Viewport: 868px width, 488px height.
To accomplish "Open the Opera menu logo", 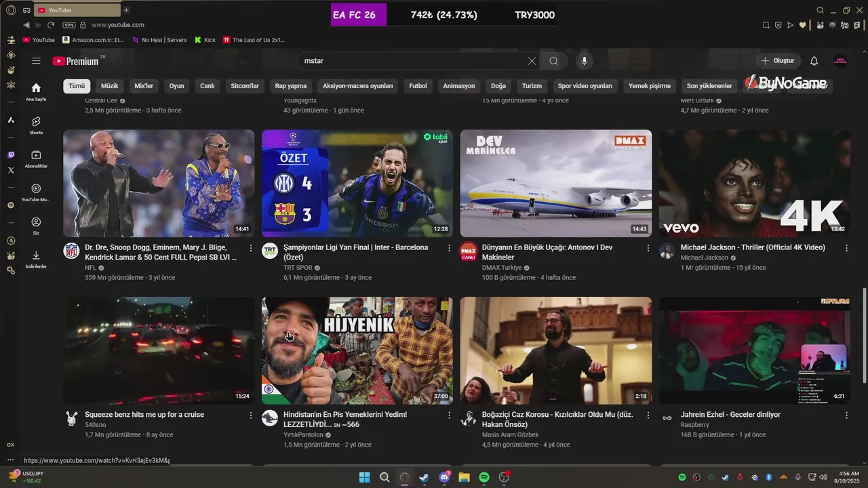I will point(11,10).
